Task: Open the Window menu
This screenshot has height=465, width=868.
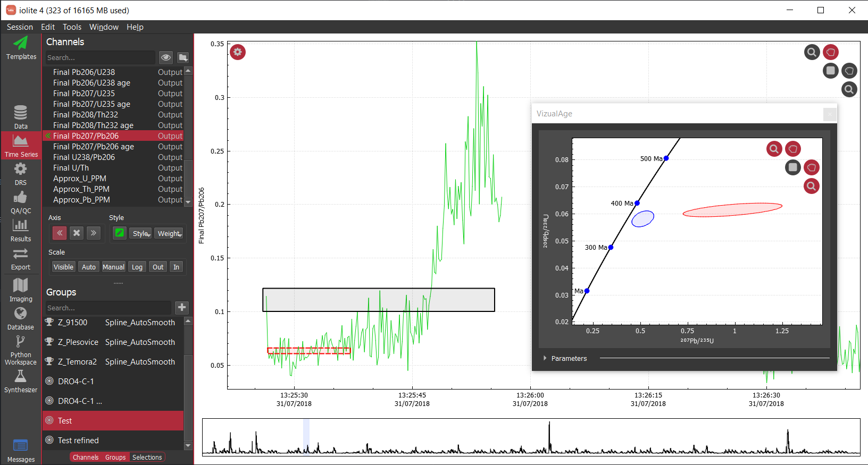Action: pyautogui.click(x=104, y=27)
